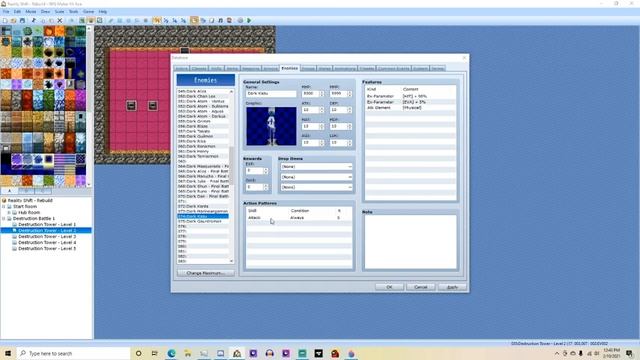Select the Rectangle drawing tool
Image resolution: width=640 pixels, height=360 pixels.
tap(120, 20)
